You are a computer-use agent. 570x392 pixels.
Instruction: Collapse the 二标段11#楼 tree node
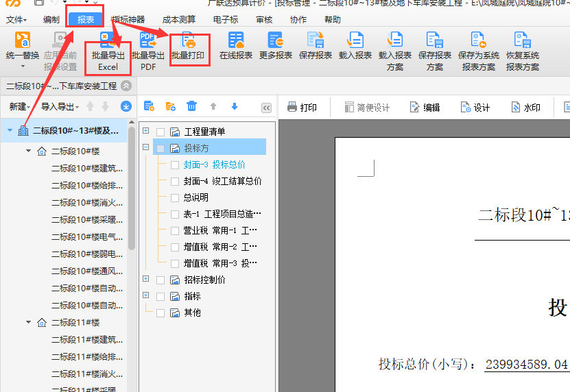28,322
